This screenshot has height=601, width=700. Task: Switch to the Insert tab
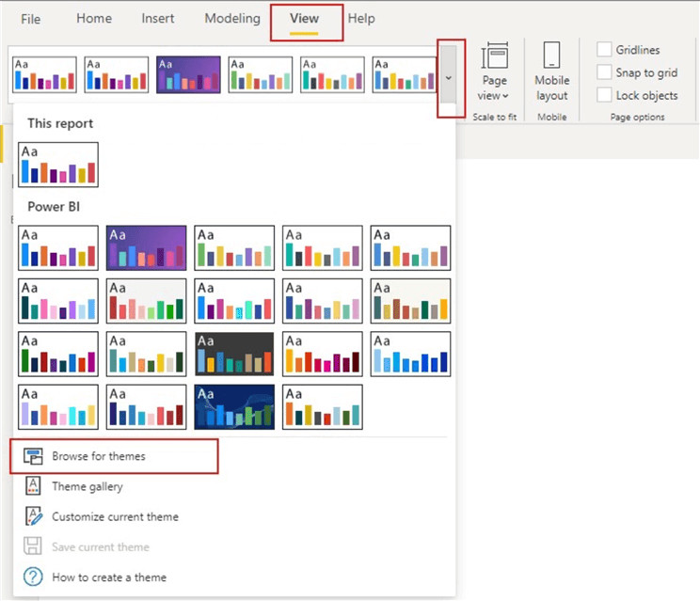tap(157, 19)
